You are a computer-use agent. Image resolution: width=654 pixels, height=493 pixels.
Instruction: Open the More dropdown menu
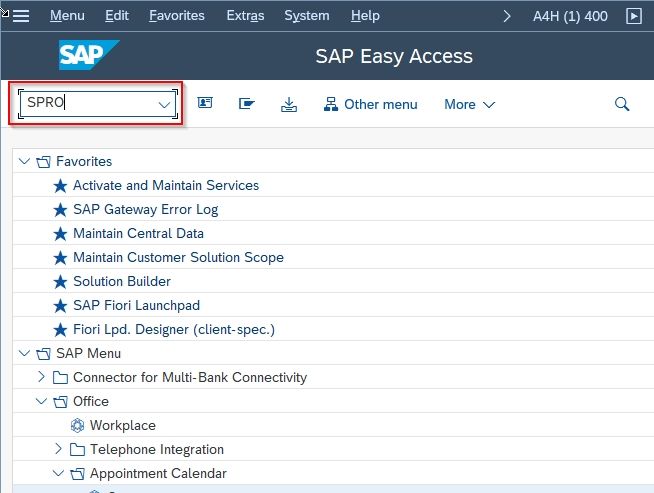[x=470, y=104]
